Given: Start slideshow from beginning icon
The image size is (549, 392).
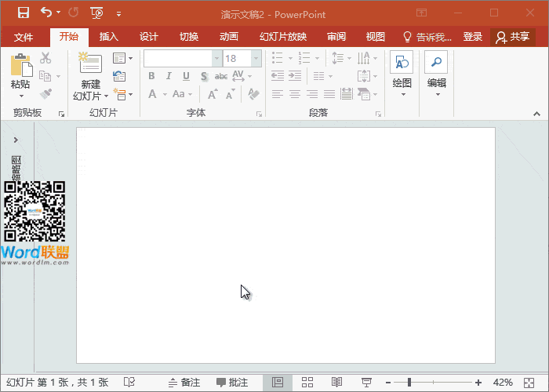Looking at the screenshot, I should [96, 13].
